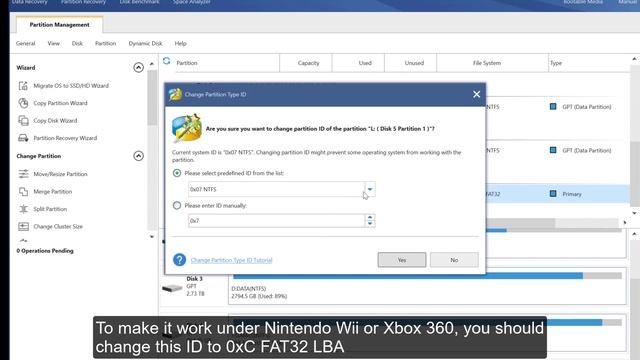Viewport: 640px width, 360px height.
Task: Click the refresh icon beside Partition column
Action: (167, 61)
